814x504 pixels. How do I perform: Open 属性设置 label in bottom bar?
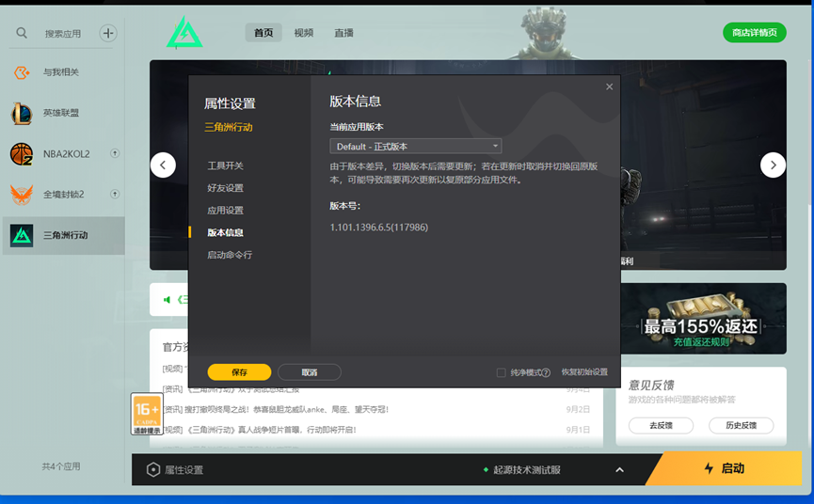184,470
